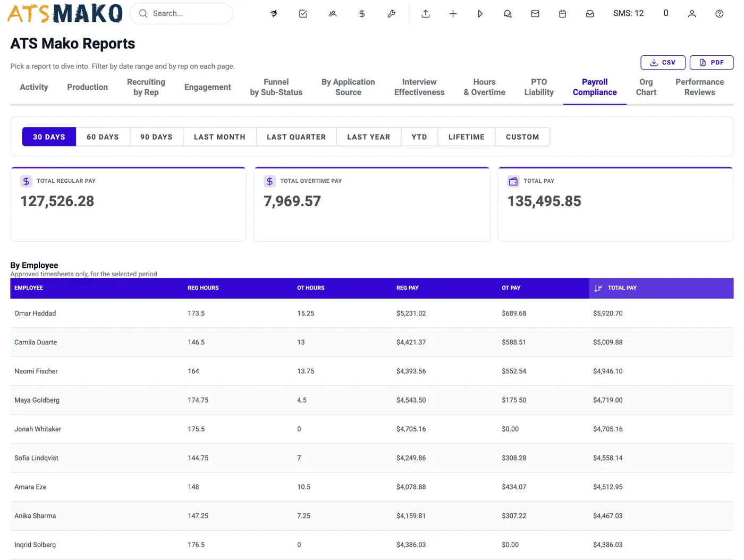Open the calendar icon
Screen dimensions: 744x560
pyautogui.click(x=562, y=14)
